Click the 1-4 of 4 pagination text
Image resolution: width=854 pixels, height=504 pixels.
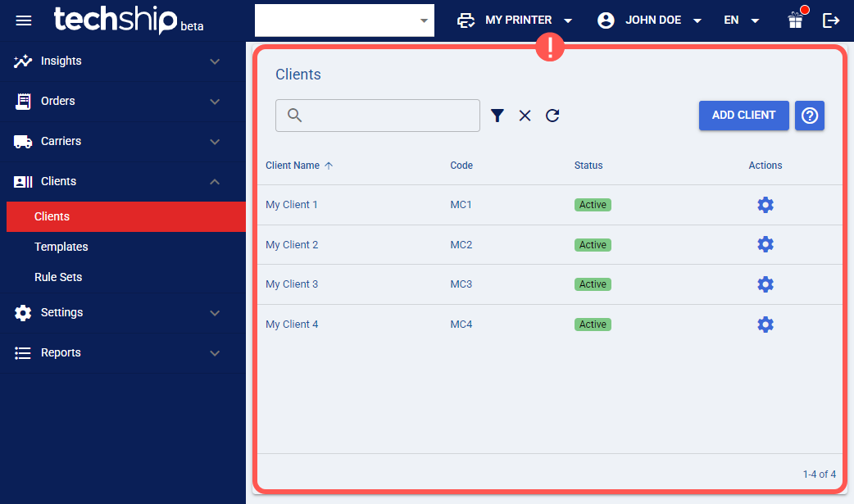pyautogui.click(x=819, y=474)
